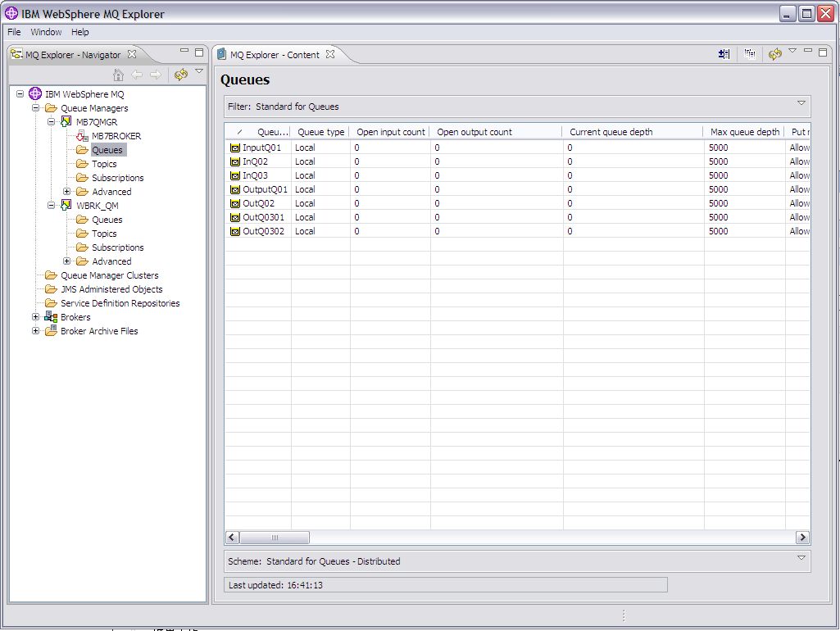This screenshot has width=840, height=631.
Task: Click the Brokers node icon
Action: (51, 316)
